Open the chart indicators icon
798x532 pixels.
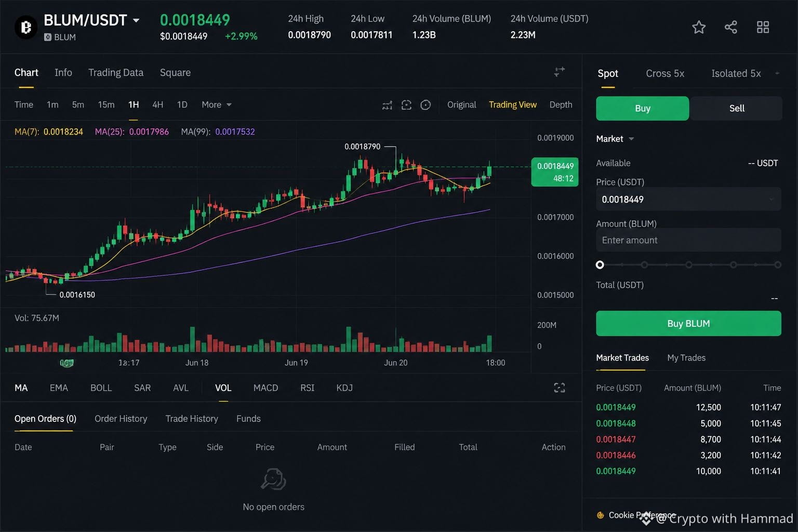(387, 105)
